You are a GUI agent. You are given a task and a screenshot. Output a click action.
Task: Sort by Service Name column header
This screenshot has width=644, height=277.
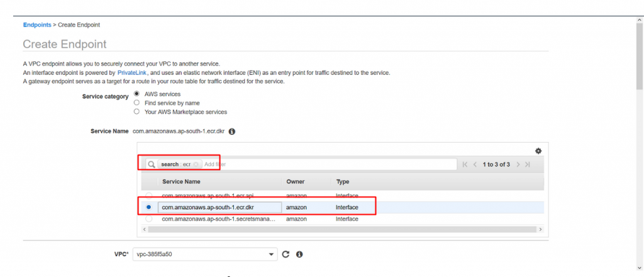tap(181, 182)
